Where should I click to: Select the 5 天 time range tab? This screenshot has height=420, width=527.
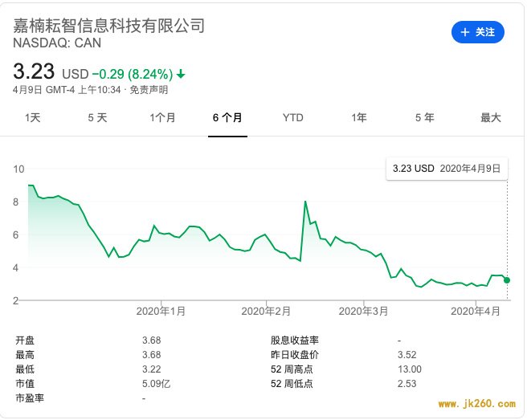(x=97, y=117)
